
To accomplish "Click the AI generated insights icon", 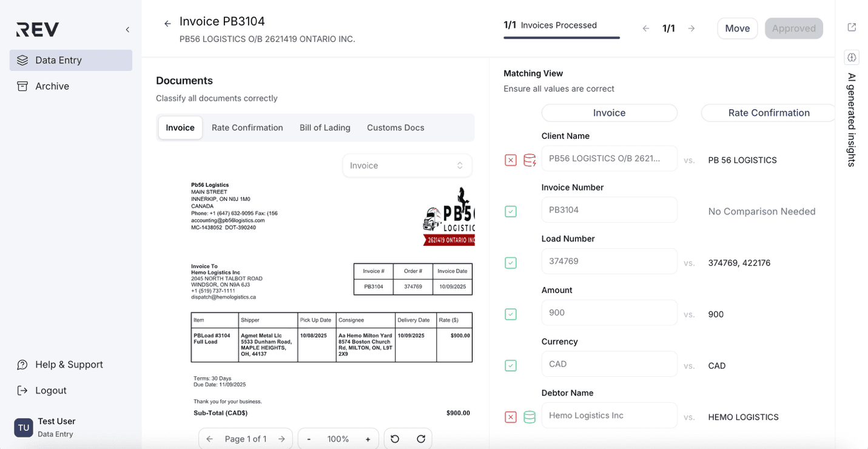I will point(852,58).
